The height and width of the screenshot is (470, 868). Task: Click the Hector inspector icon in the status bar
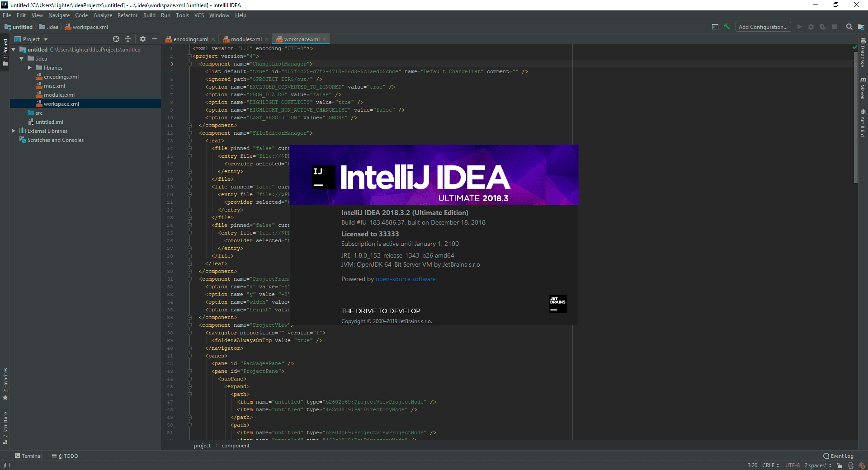coord(850,465)
